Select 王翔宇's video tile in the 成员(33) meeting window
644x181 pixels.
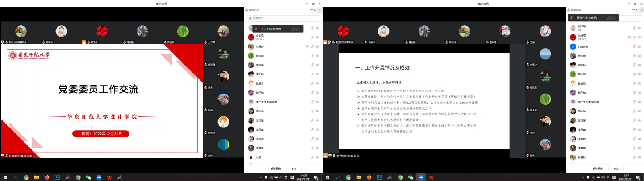point(223,33)
